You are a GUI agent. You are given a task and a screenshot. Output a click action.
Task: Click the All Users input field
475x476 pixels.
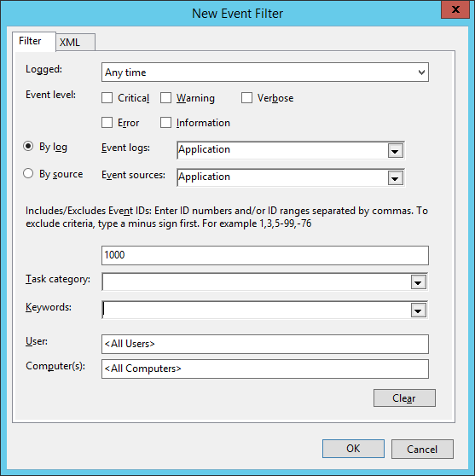[265, 345]
